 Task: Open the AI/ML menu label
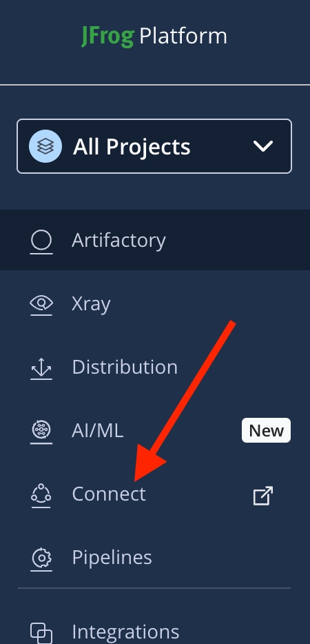pyautogui.click(x=98, y=430)
